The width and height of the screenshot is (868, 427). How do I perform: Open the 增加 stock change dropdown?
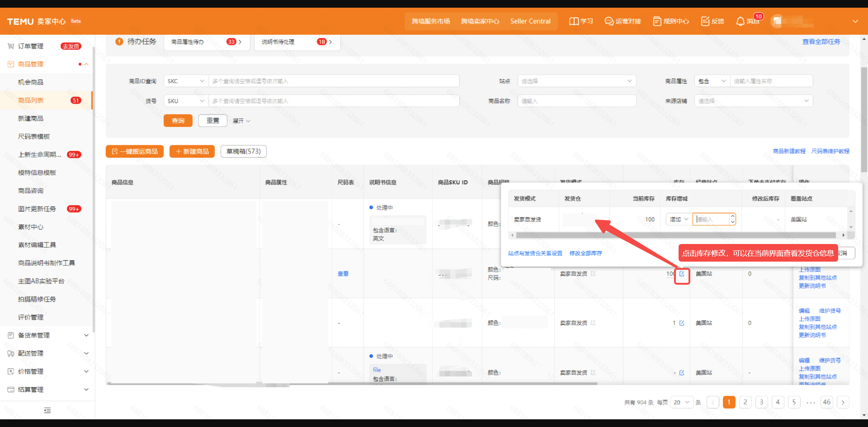coord(679,220)
